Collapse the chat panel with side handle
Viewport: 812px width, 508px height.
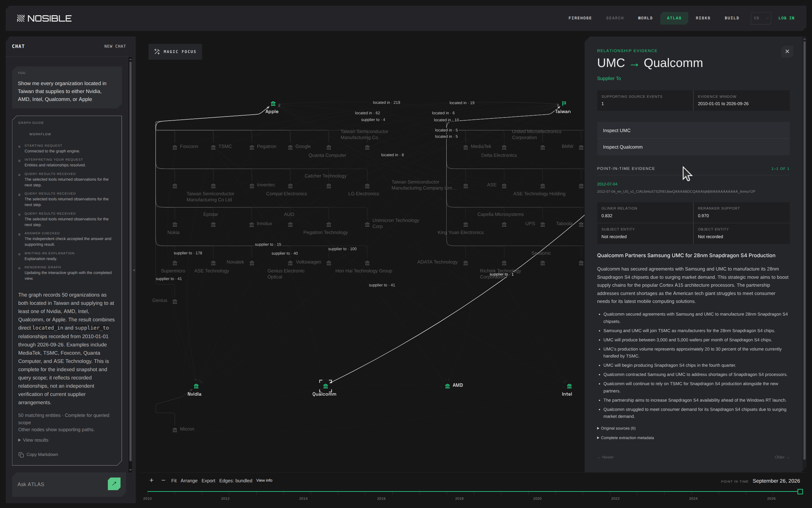(x=134, y=270)
